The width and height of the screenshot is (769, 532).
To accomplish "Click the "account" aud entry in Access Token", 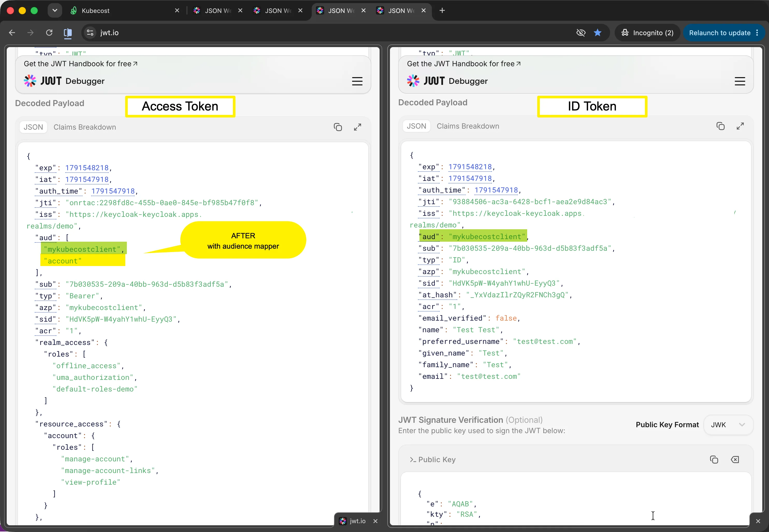I will [63, 261].
